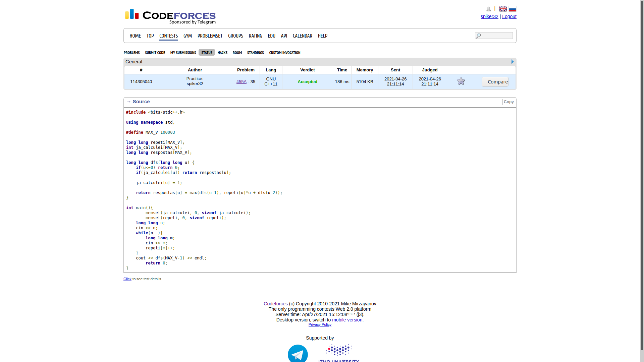The width and height of the screenshot is (644, 362).
Task: Add submission to favorites with the star
Action: click(461, 81)
